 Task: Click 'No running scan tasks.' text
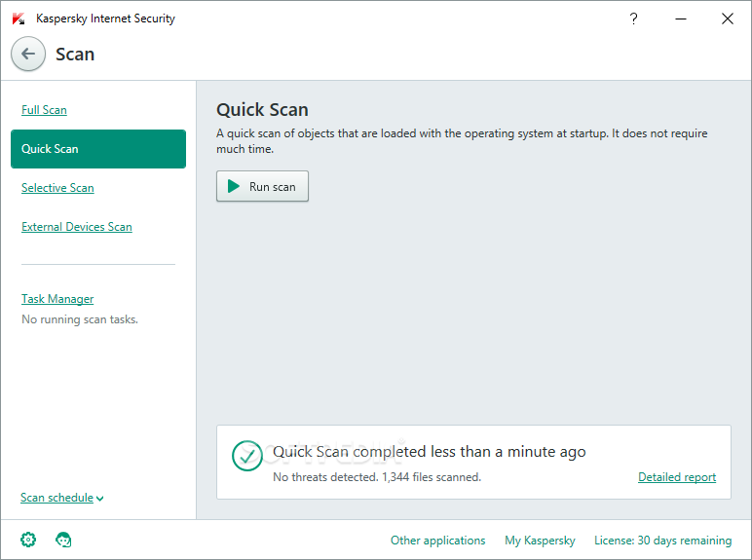[80, 319]
